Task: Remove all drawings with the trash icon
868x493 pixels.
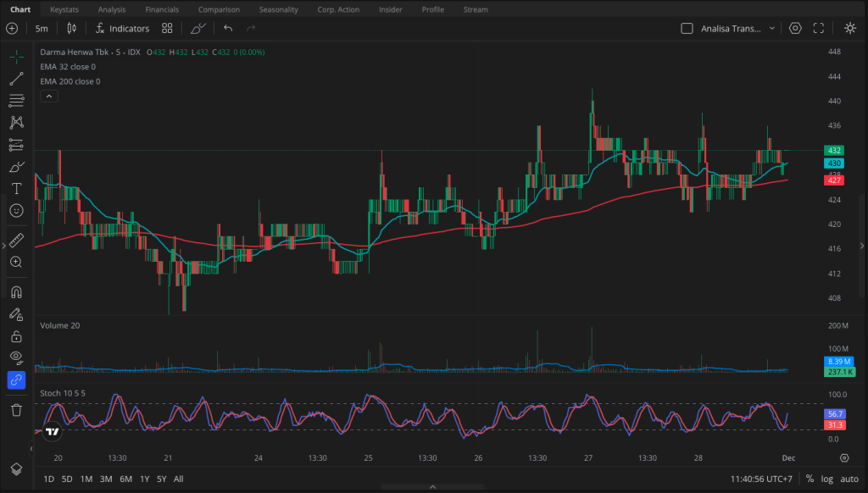Action: [15, 410]
